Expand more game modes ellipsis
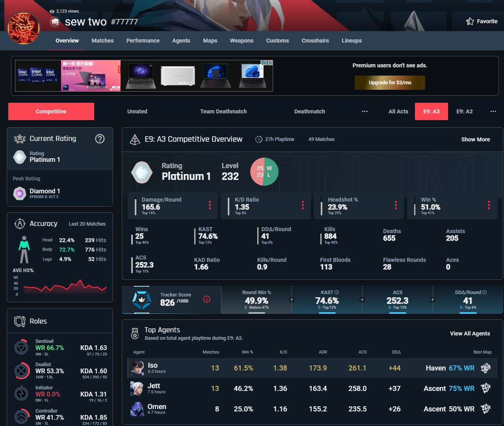The image size is (504, 426). [x=365, y=111]
